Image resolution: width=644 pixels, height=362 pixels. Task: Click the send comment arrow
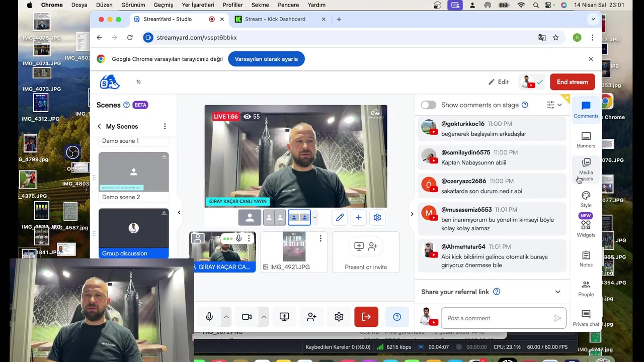557,318
